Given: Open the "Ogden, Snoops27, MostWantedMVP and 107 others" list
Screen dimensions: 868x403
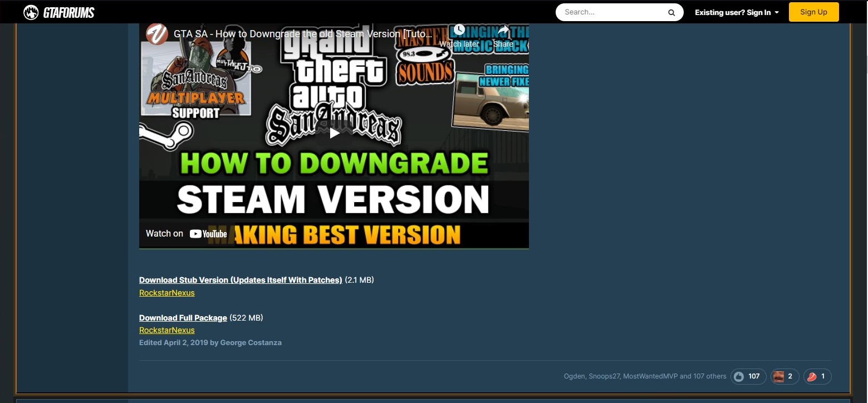Looking at the screenshot, I should (645, 376).
